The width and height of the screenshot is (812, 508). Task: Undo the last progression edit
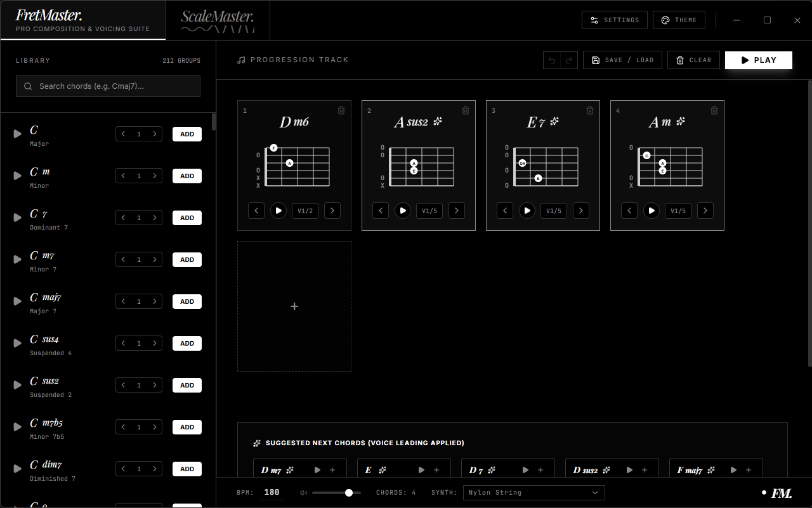tap(551, 60)
